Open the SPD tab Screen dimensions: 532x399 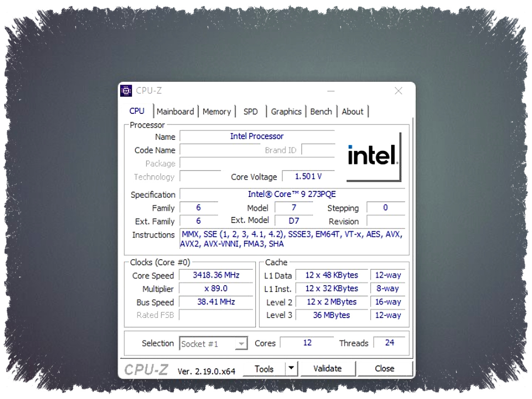(250, 112)
